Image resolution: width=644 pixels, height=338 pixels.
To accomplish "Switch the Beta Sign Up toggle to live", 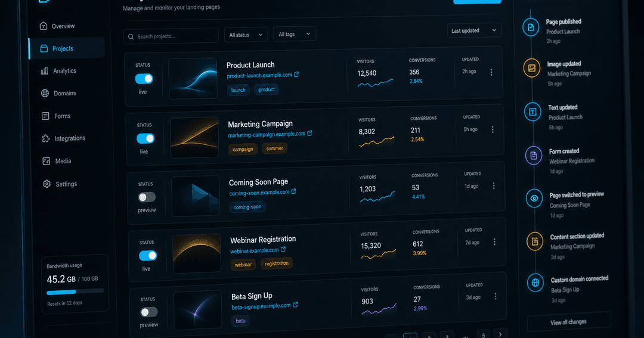I will click(x=148, y=312).
